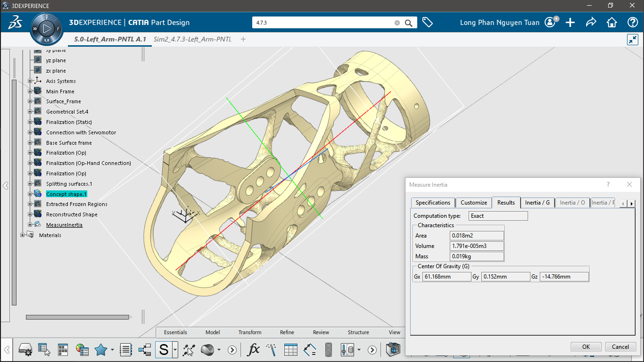Open the 3D compass play button
Image resolution: width=644 pixels, height=362 pixels.
[46, 29]
